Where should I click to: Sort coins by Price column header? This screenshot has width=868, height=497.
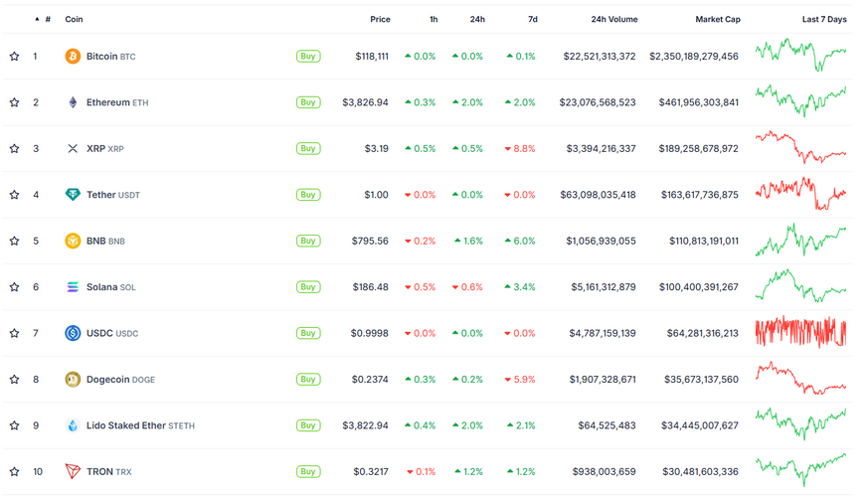coord(380,19)
